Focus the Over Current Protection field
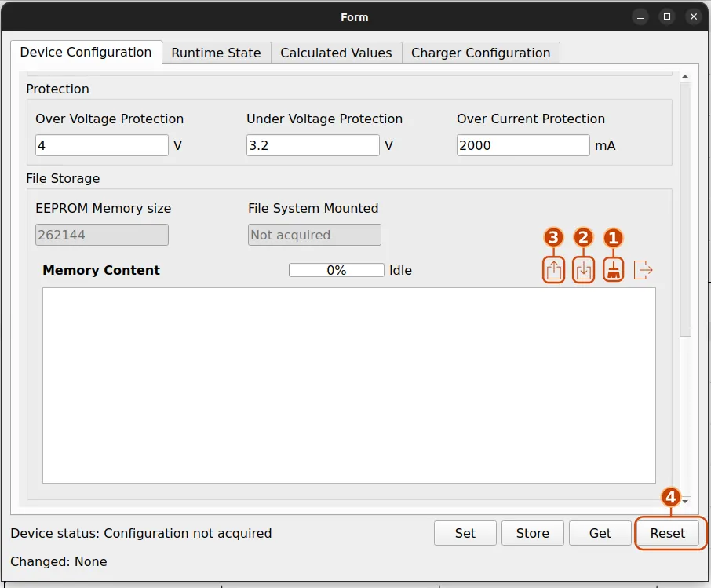Viewport: 711px width, 588px height. pos(523,145)
